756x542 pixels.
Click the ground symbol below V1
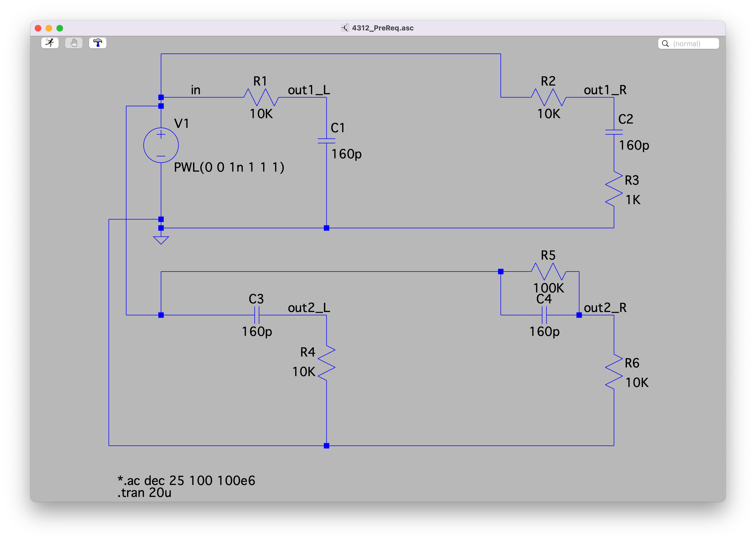tap(161, 240)
